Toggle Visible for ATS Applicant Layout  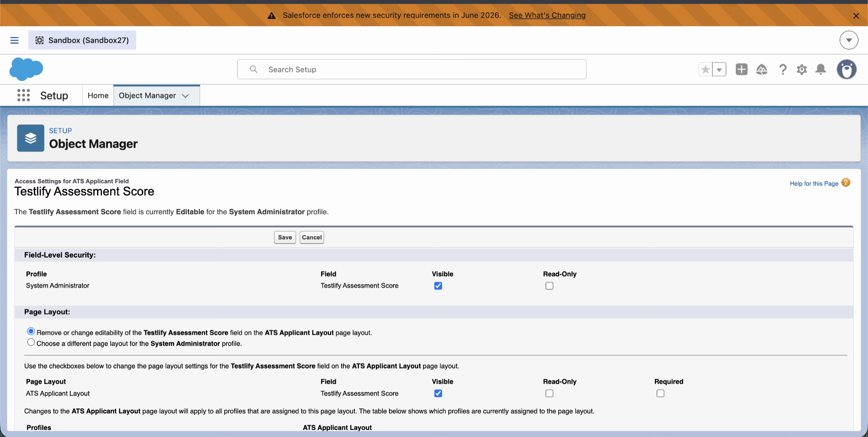pos(438,393)
